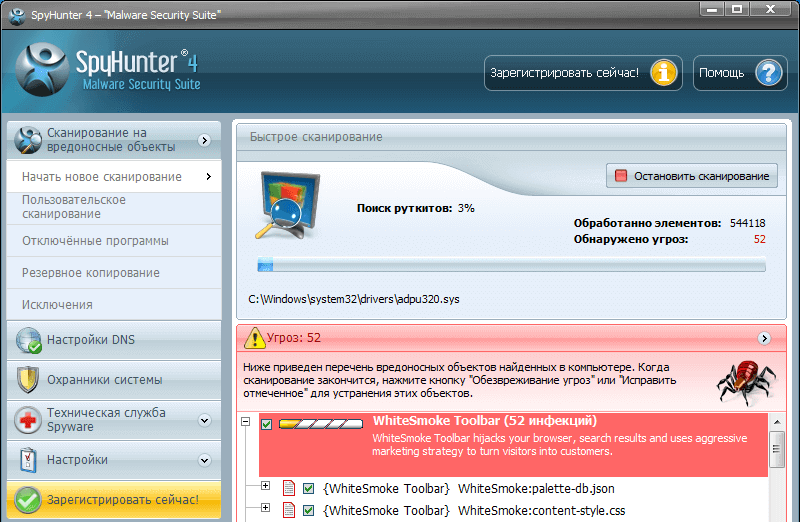This screenshot has width=800, height=522.
Task: Collapse the WhiteSmoke Toolbar tree node
Action: coord(246,421)
